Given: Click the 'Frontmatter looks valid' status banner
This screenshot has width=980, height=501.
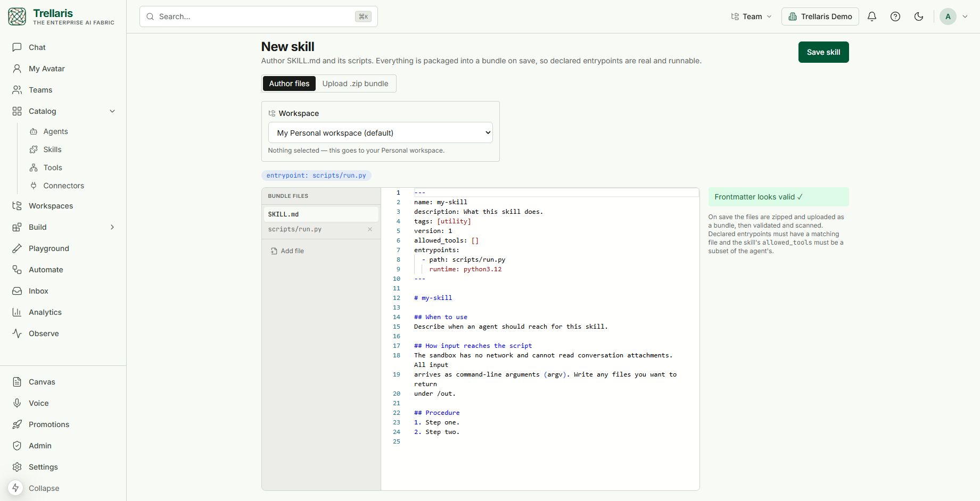Looking at the screenshot, I should click(778, 197).
